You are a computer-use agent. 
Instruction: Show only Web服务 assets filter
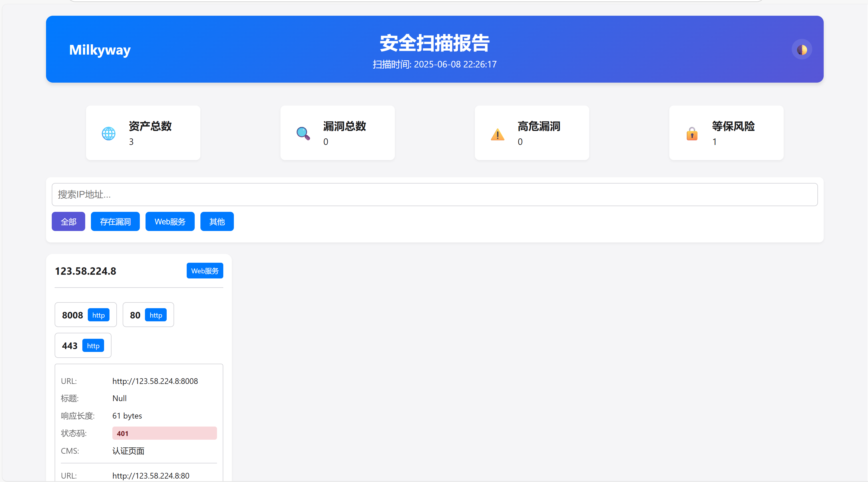click(170, 221)
